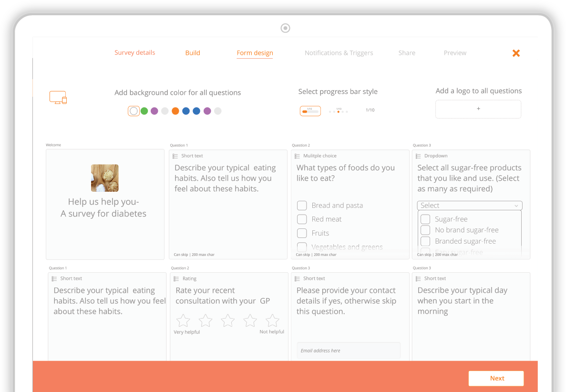Select the second rating star
The image size is (566, 392).
coord(206,320)
